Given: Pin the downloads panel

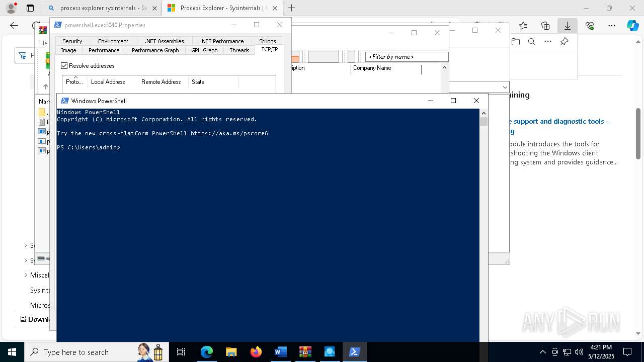Looking at the screenshot, I should pyautogui.click(x=565, y=42).
